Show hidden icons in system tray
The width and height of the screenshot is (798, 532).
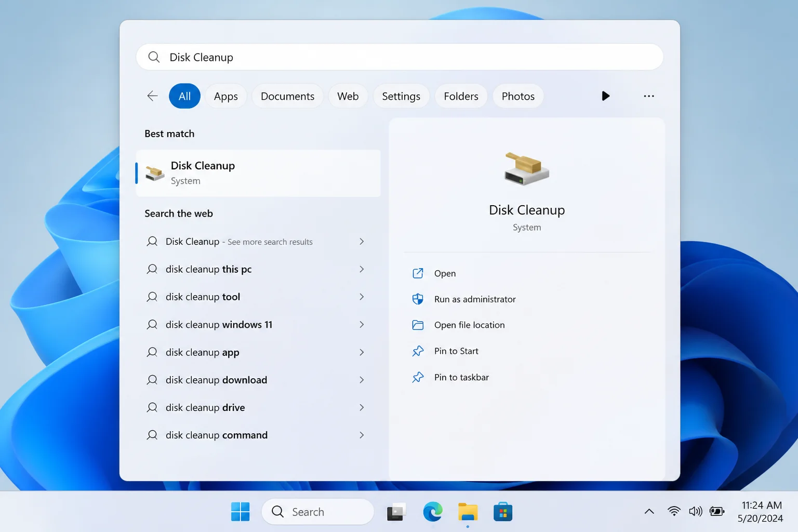click(x=649, y=512)
